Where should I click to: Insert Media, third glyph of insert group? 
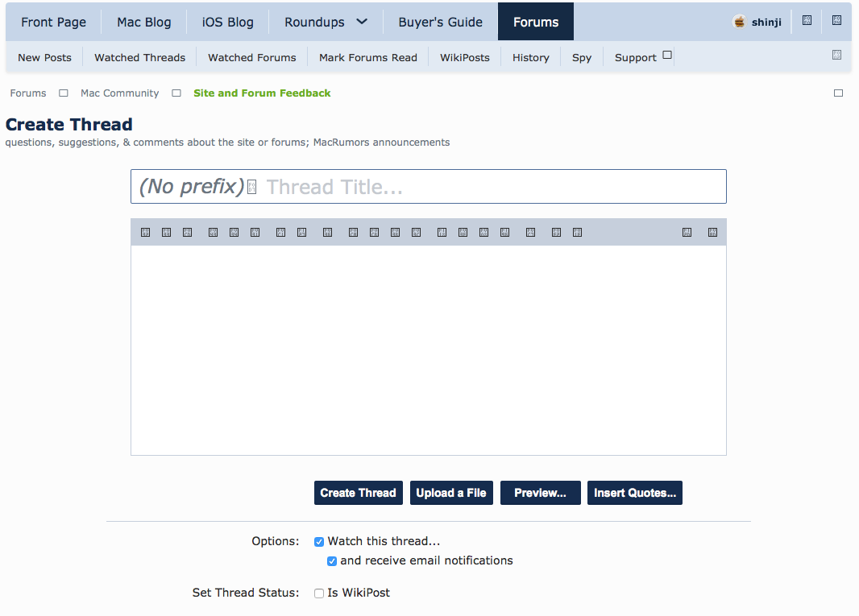[x=483, y=232]
